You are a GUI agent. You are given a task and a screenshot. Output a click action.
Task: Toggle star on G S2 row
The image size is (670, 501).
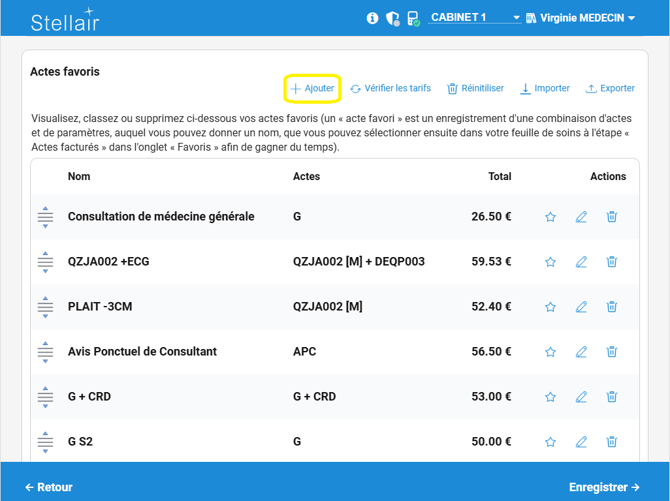tap(550, 442)
